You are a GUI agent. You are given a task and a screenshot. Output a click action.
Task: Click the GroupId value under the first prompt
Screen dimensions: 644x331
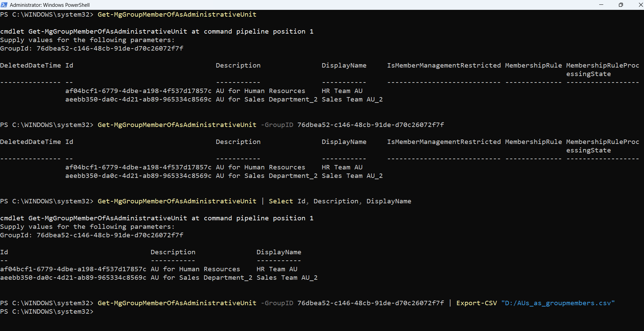coord(110,49)
